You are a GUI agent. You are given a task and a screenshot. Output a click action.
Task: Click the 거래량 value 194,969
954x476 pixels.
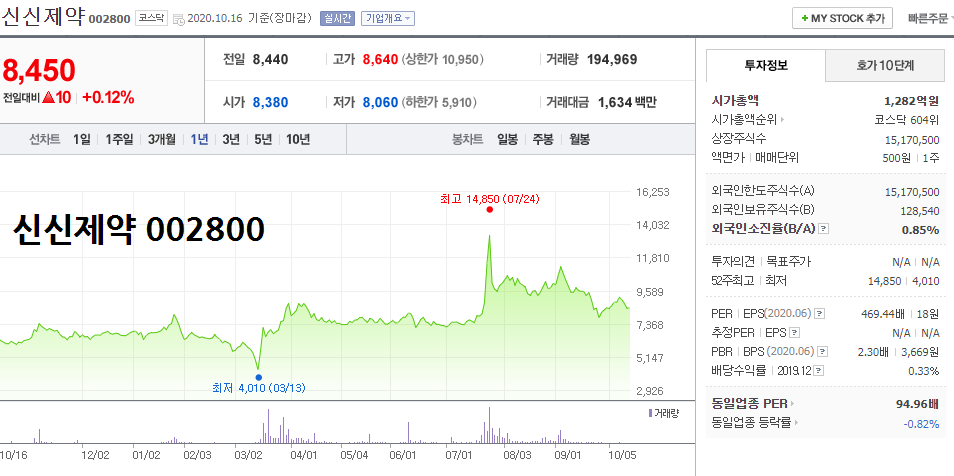click(612, 60)
